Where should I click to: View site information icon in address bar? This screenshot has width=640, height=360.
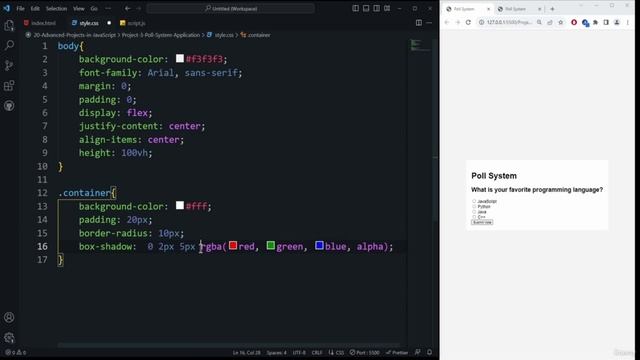tap(482, 22)
